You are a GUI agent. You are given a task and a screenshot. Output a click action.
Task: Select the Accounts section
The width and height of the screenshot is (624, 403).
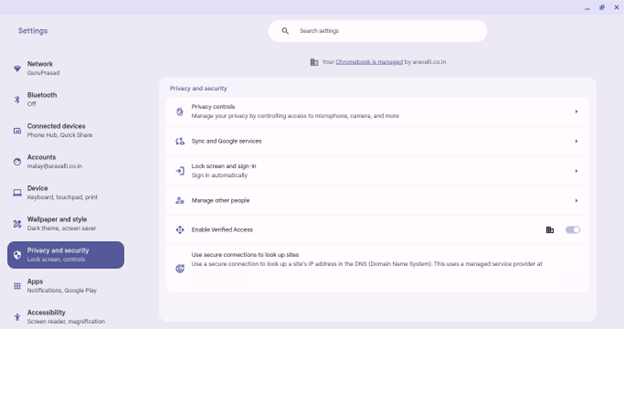tap(66, 162)
